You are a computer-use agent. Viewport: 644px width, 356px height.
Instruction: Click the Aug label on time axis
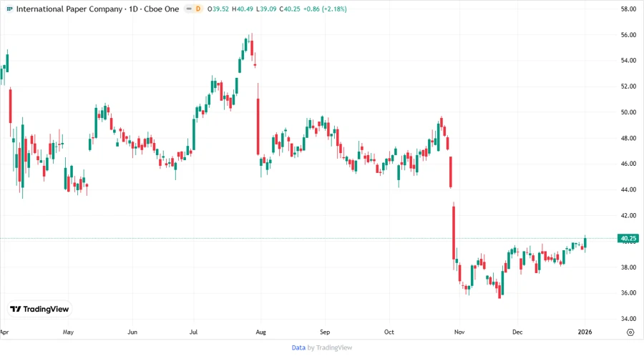(x=260, y=332)
